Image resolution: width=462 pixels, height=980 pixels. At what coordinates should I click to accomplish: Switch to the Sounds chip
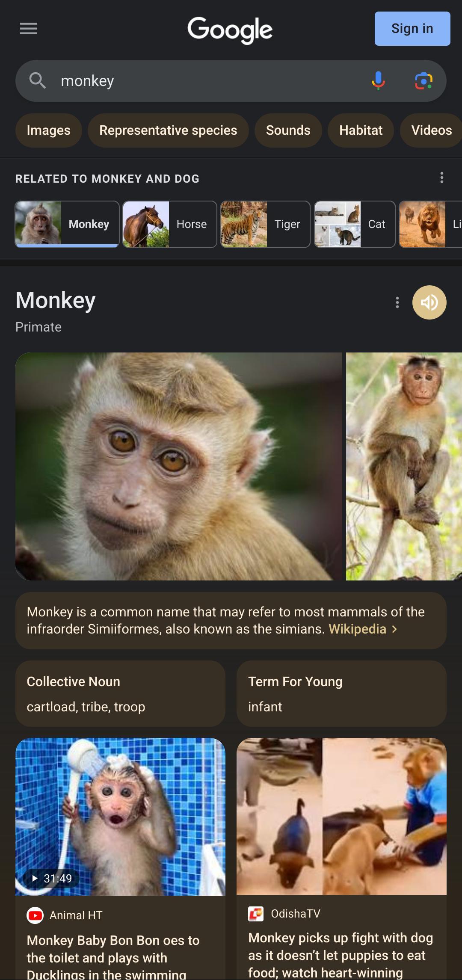coord(288,130)
